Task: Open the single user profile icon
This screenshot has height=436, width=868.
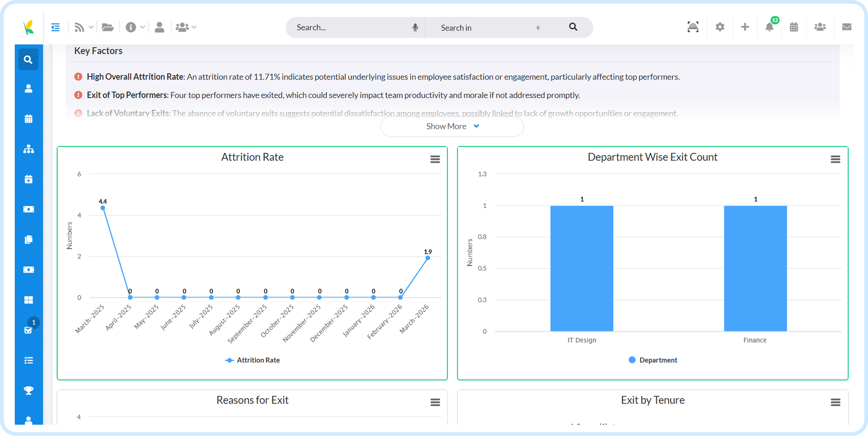Action: tap(159, 27)
